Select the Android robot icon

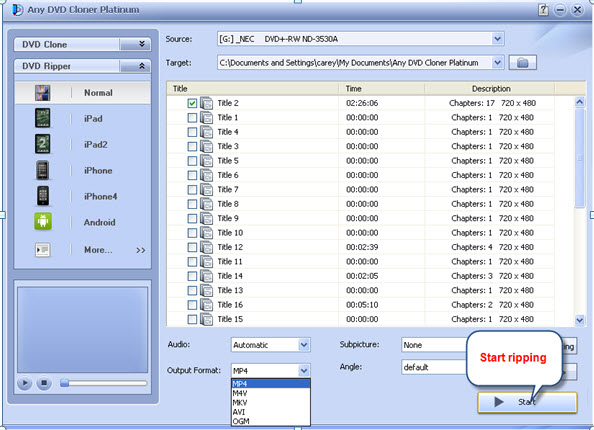[43, 221]
